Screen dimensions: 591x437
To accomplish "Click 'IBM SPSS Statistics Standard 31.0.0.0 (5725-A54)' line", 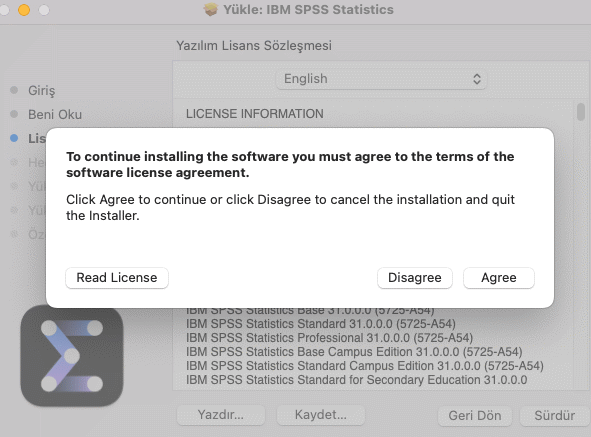I will pyautogui.click(x=321, y=324).
